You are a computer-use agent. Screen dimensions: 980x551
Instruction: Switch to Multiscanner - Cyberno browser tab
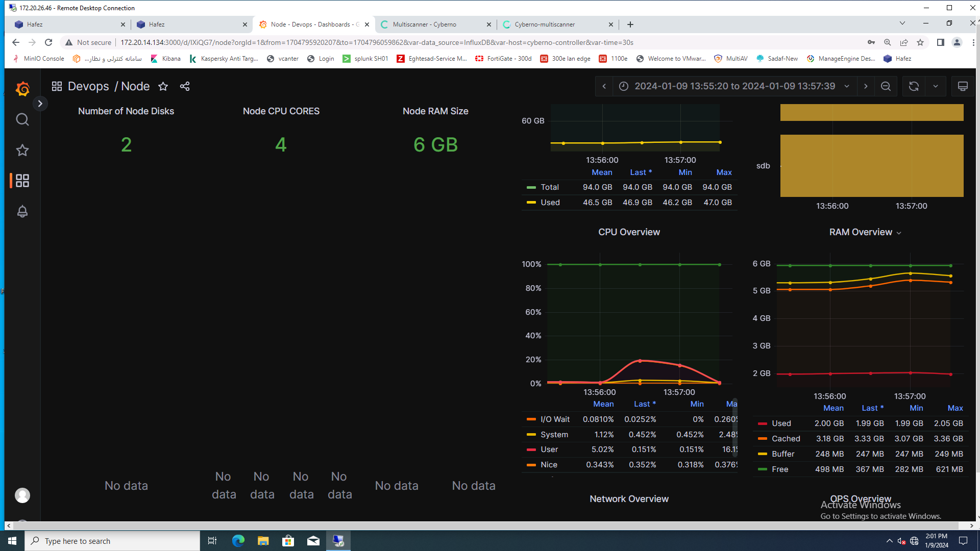coord(425,24)
